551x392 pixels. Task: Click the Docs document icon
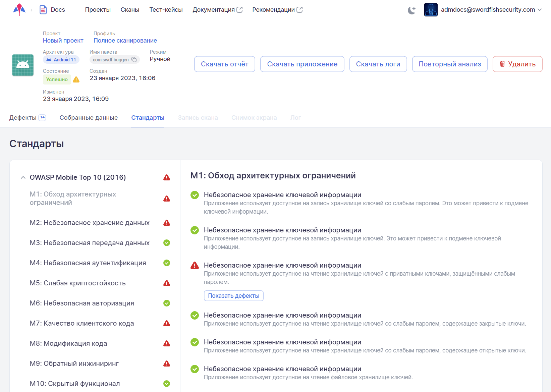point(43,10)
